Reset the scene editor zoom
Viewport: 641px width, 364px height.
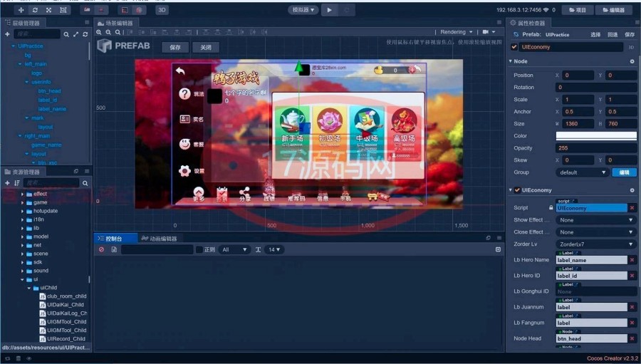tap(118, 32)
